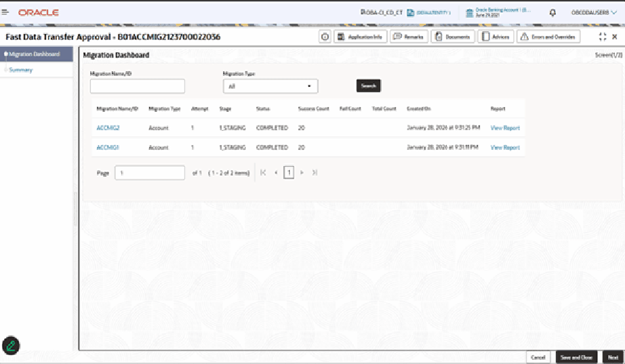Image resolution: width=625 pixels, height=364 pixels.
Task: Click the Migration Type column header
Action: (164, 108)
